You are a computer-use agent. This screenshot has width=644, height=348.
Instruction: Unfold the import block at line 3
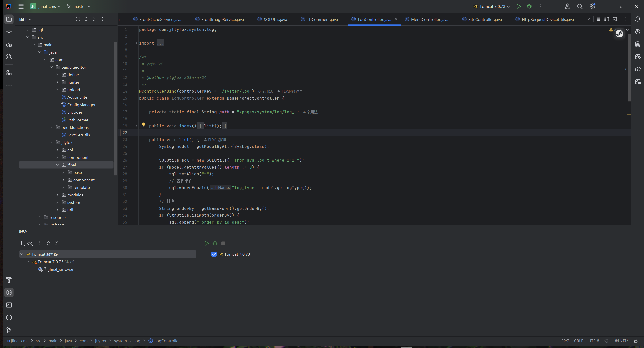(136, 43)
